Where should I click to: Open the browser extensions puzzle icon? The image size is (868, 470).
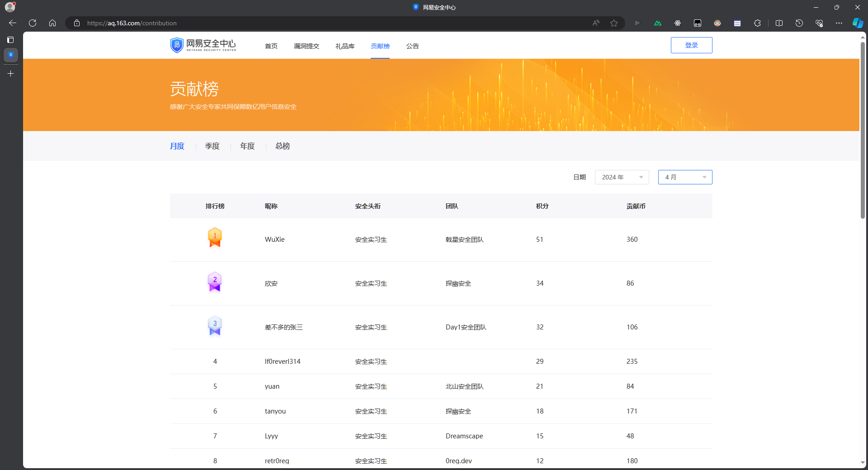pyautogui.click(x=757, y=23)
